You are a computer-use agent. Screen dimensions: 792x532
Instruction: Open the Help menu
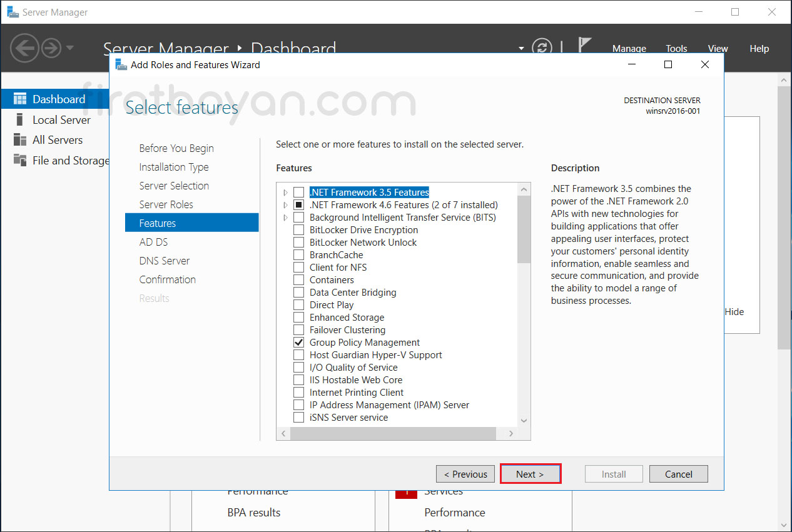coord(759,48)
